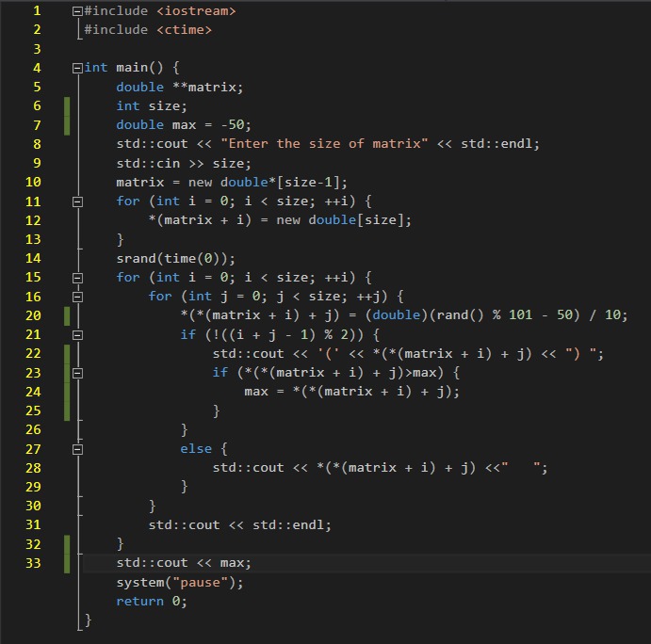Click on 'int size;' declaration
The image size is (651, 644).
click(x=152, y=106)
